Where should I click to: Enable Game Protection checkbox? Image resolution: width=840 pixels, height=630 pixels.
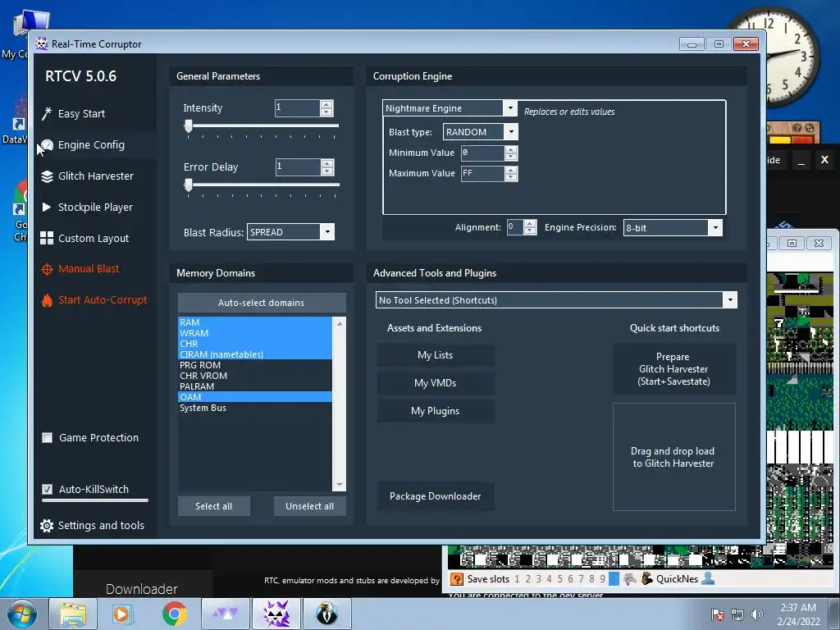pyautogui.click(x=47, y=438)
